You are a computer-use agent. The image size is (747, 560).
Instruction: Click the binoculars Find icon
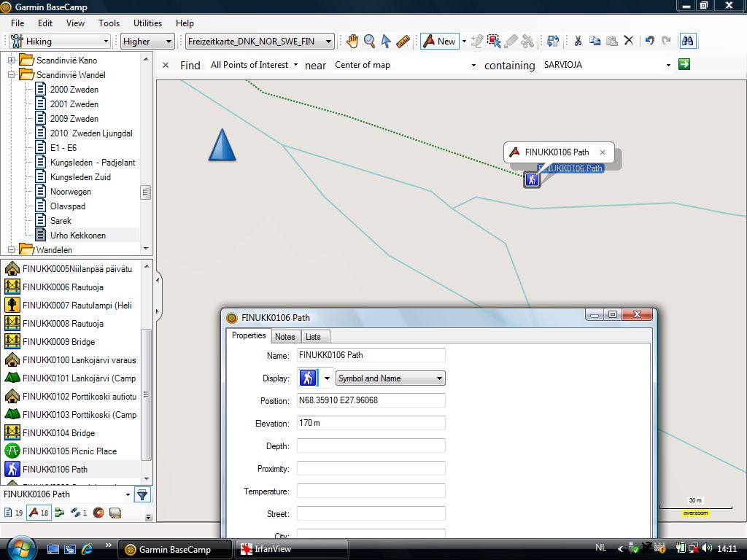point(687,42)
